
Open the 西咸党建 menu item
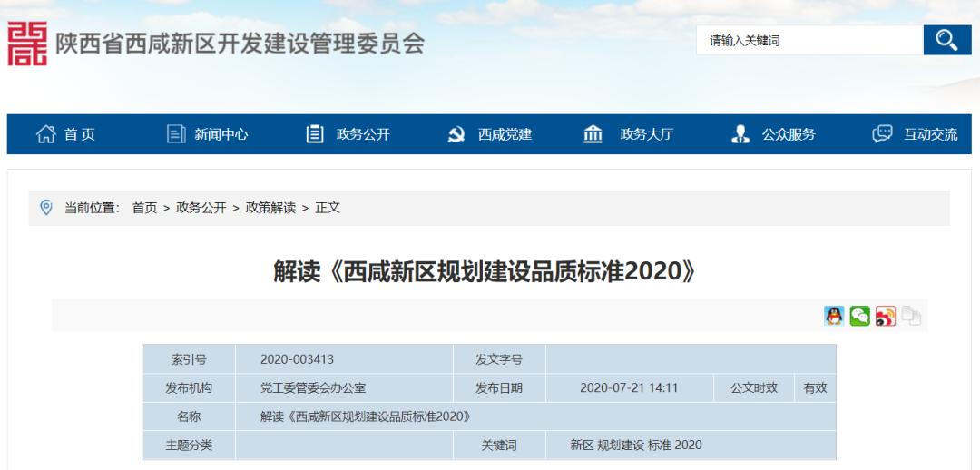point(505,134)
